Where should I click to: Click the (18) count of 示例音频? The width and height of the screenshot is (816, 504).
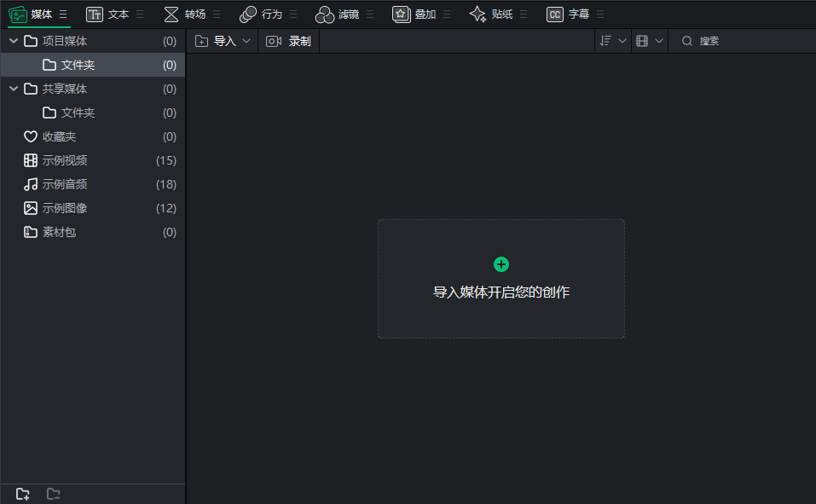pos(166,184)
